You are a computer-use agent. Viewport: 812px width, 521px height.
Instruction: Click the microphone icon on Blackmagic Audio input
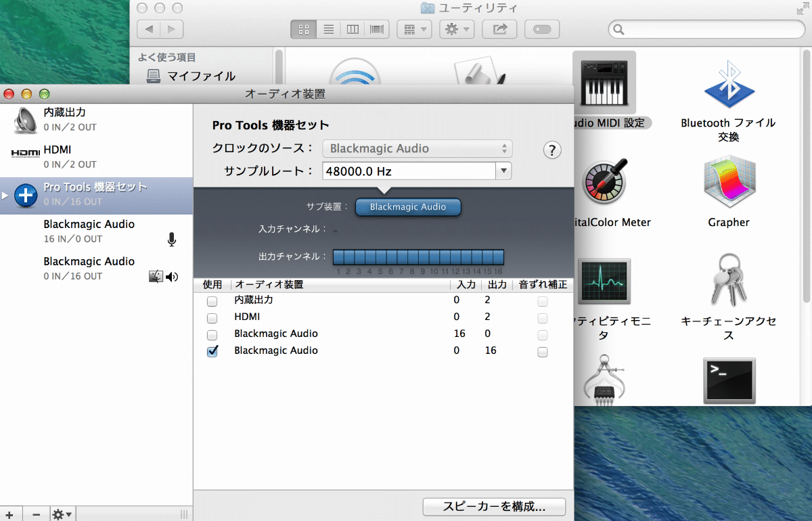[x=172, y=239]
